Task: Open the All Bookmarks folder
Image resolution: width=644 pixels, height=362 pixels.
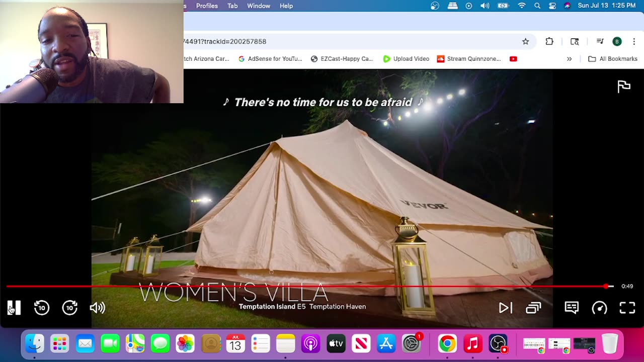Action: (x=613, y=59)
